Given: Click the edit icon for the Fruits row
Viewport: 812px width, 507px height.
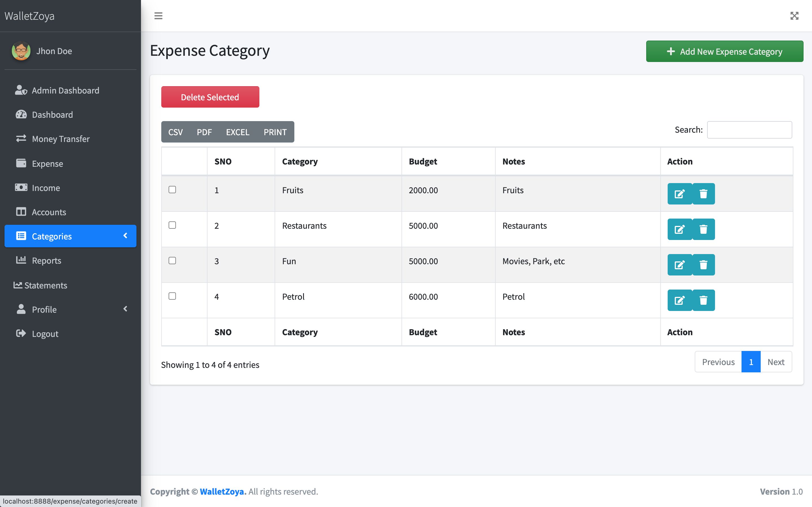Looking at the screenshot, I should tap(679, 194).
